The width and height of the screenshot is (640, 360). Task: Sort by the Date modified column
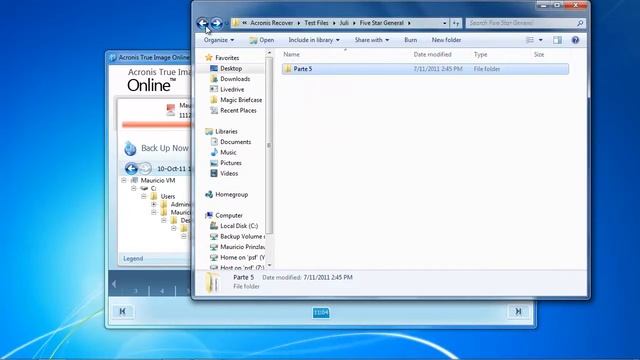[x=432, y=54]
